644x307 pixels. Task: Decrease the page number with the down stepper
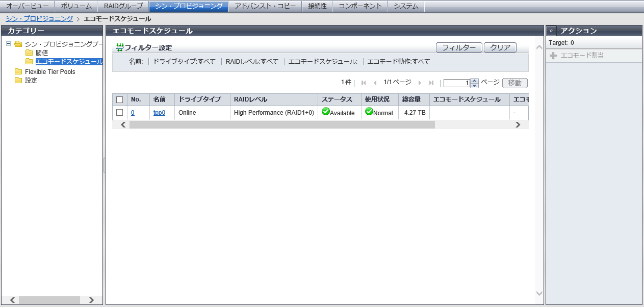pyautogui.click(x=474, y=86)
